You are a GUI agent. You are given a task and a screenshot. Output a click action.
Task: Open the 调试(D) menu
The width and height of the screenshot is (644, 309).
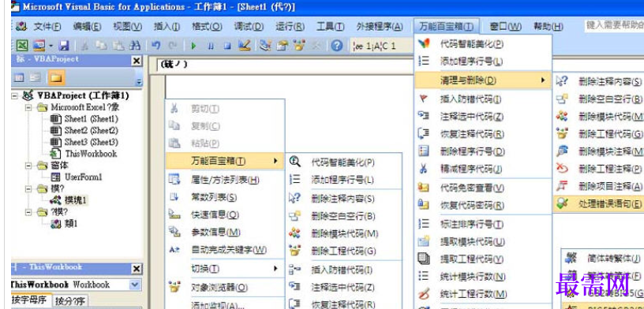249,27
